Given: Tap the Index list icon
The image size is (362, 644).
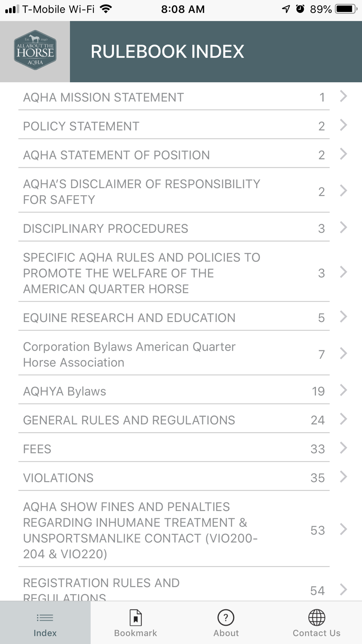Looking at the screenshot, I should (x=45, y=618).
